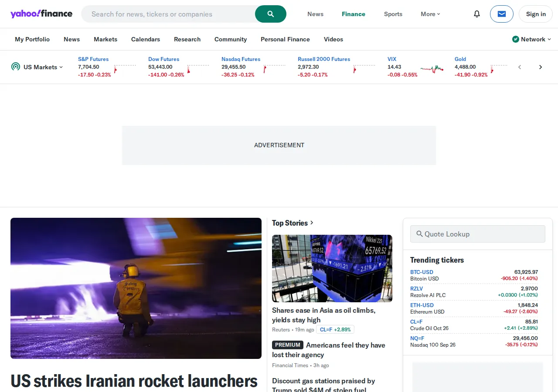Viewport: 558px width, 392px height.
Task: Open the Mail envelope icon
Action: pyautogui.click(x=502, y=14)
